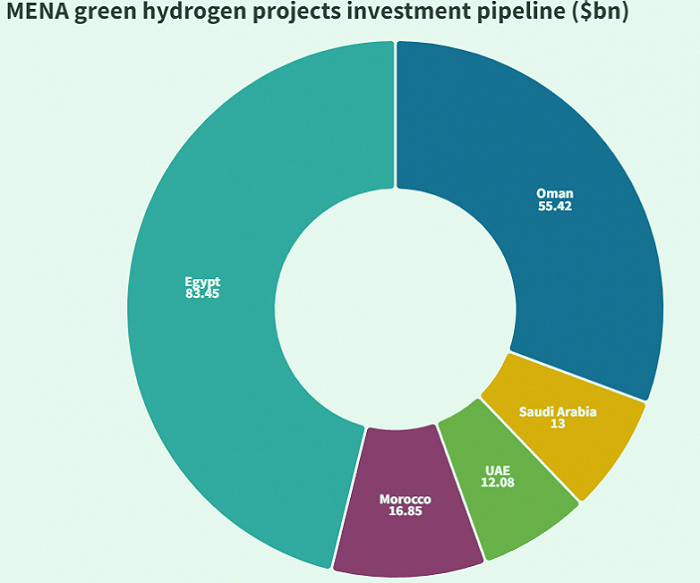Viewport: 700px width, 583px height.
Task: Click the 16.85 value under Morocco
Action: click(405, 511)
